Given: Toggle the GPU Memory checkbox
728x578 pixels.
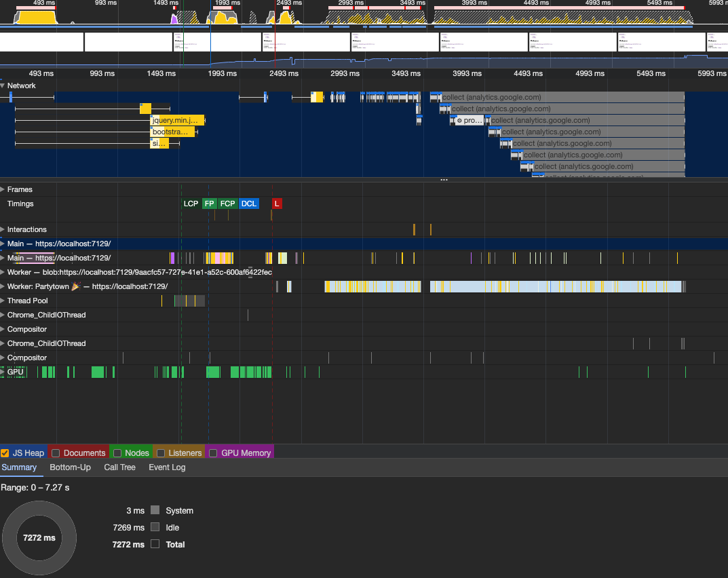Looking at the screenshot, I should coord(213,453).
